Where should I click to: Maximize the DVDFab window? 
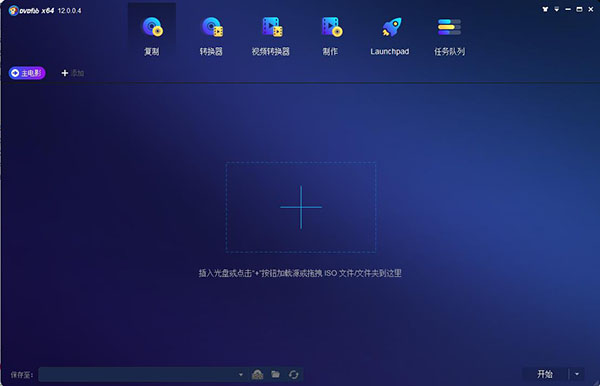579,9
